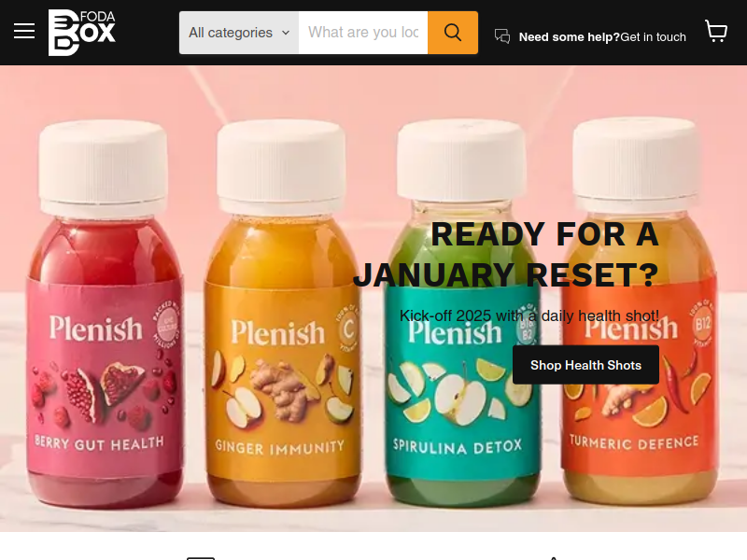Screen dimensions: 747x560
Task: Focus the 'What are you looking for' search field
Action: (x=363, y=33)
